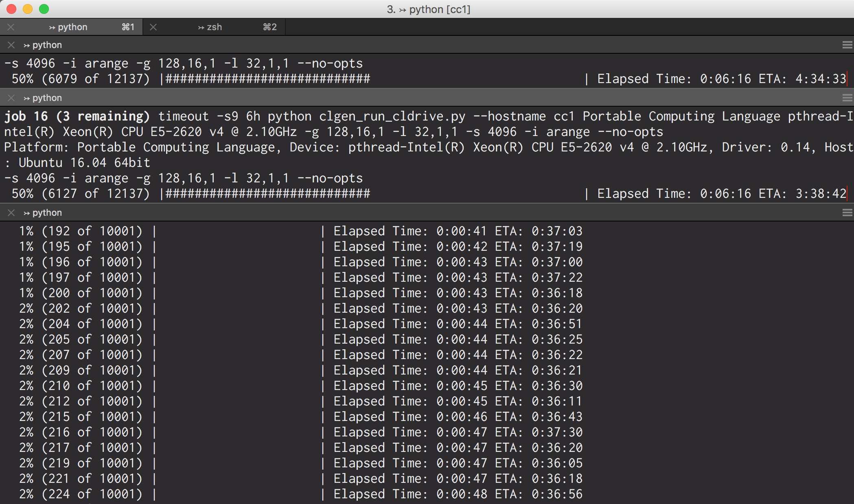The image size is (854, 504).
Task: Select the python ↠1 tab
Action: [x=73, y=27]
